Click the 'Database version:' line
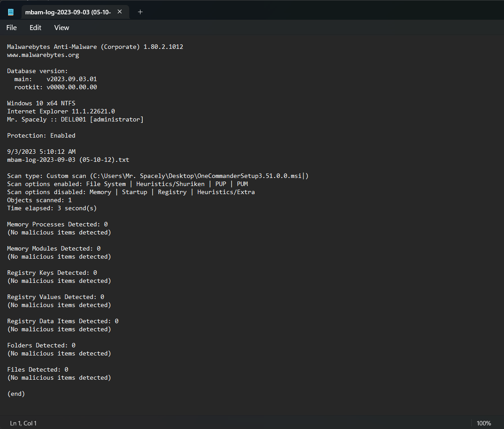504x429 pixels. coord(38,71)
